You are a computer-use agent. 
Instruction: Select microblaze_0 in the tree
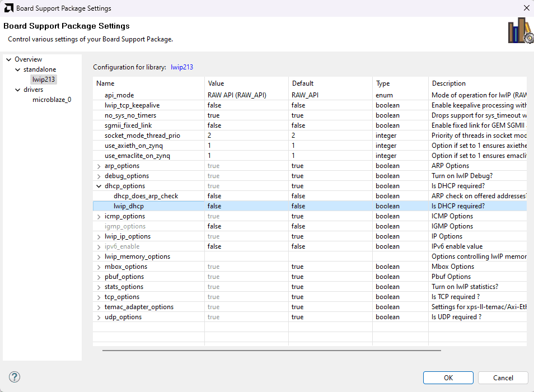pyautogui.click(x=51, y=100)
